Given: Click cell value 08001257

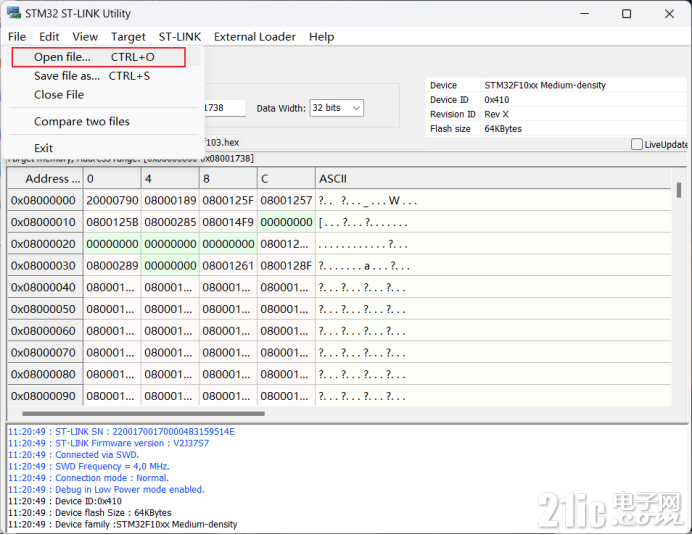Looking at the screenshot, I should point(286,200).
